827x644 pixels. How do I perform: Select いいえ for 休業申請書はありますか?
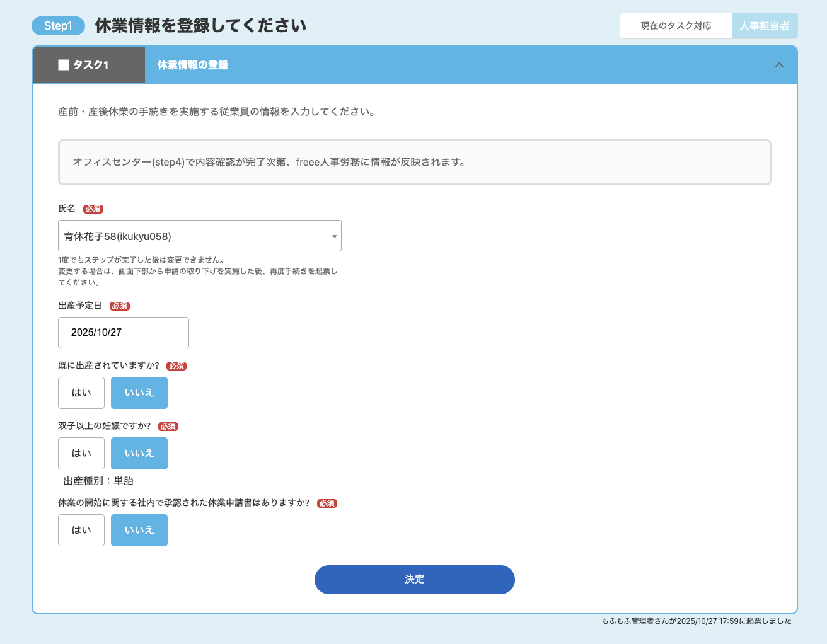[139, 531]
